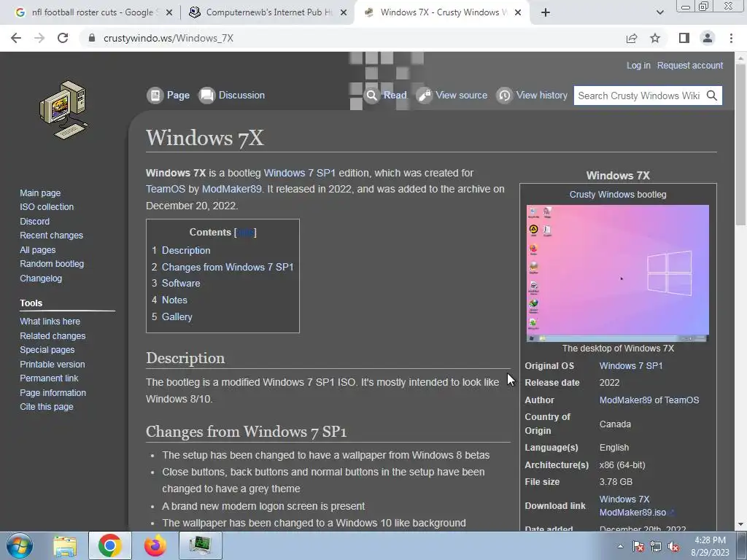
Task: Click the share page icon in address bar
Action: click(632, 38)
